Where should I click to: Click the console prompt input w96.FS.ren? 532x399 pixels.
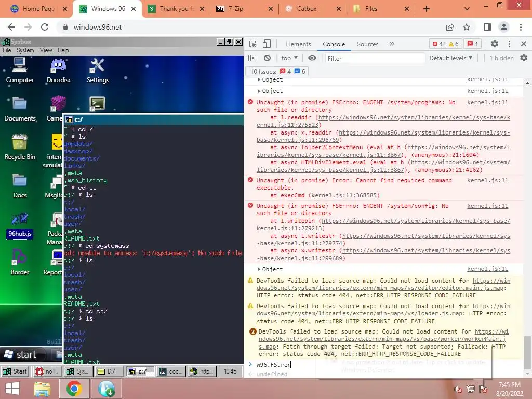(x=273, y=365)
